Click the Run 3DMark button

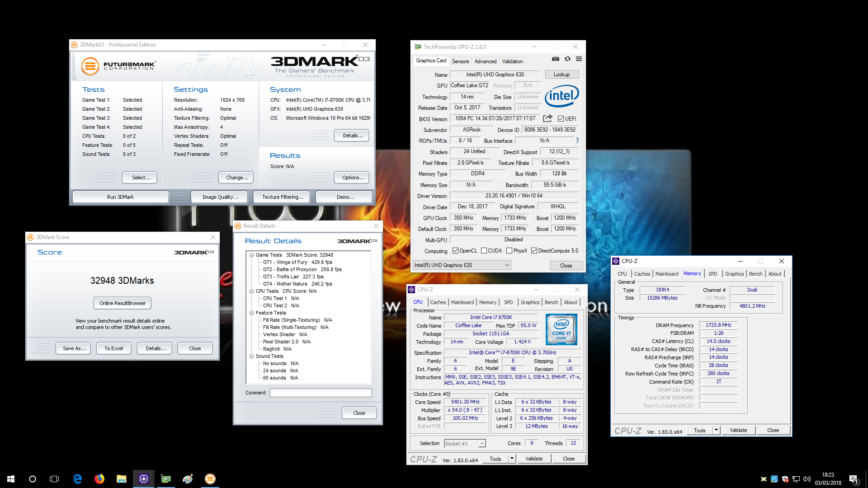click(x=120, y=197)
